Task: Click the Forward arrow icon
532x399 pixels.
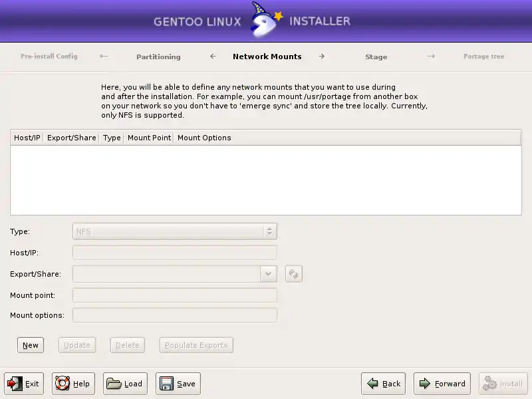Action: [425, 384]
